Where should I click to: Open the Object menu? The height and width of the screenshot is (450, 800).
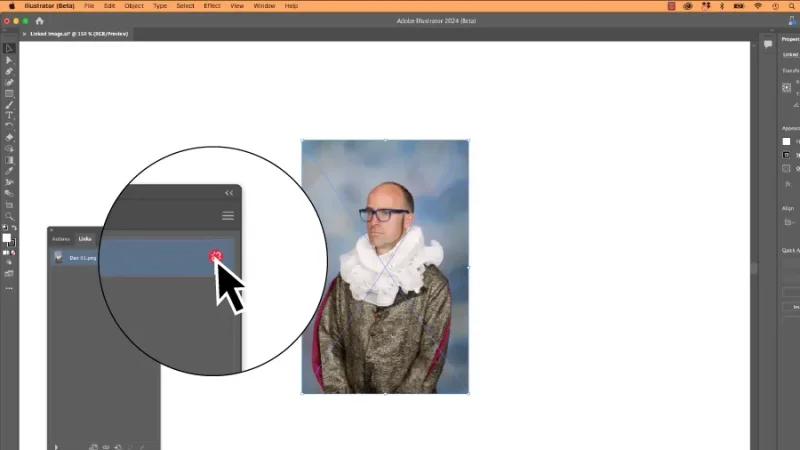[x=134, y=6]
